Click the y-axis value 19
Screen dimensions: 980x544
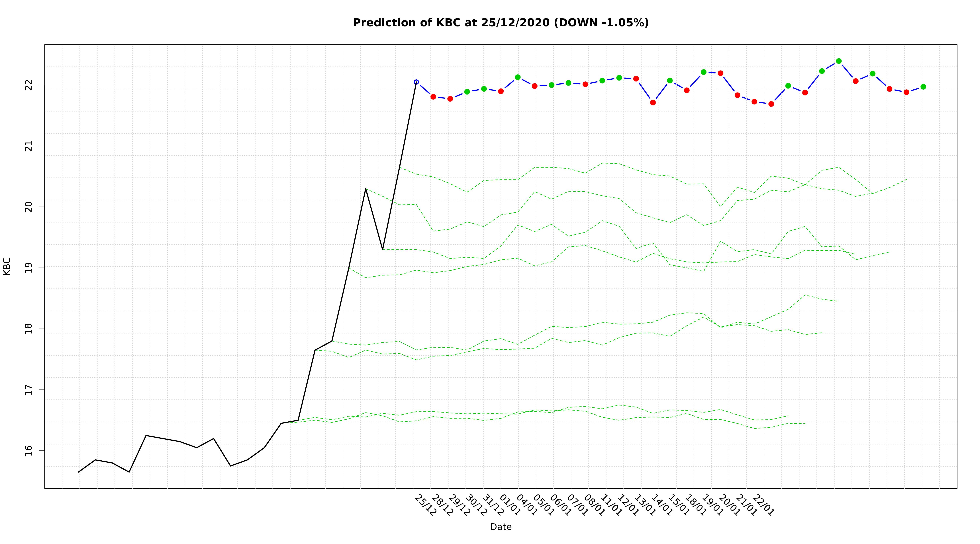coord(29,268)
